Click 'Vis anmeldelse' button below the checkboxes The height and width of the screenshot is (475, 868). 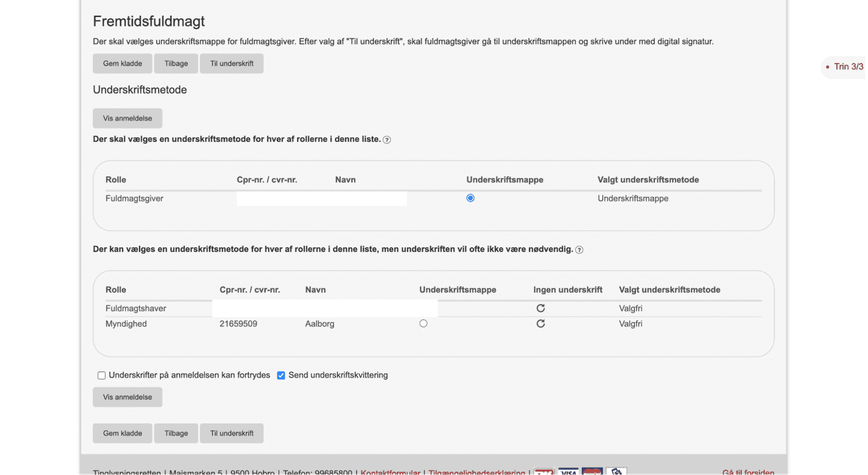pyautogui.click(x=127, y=397)
